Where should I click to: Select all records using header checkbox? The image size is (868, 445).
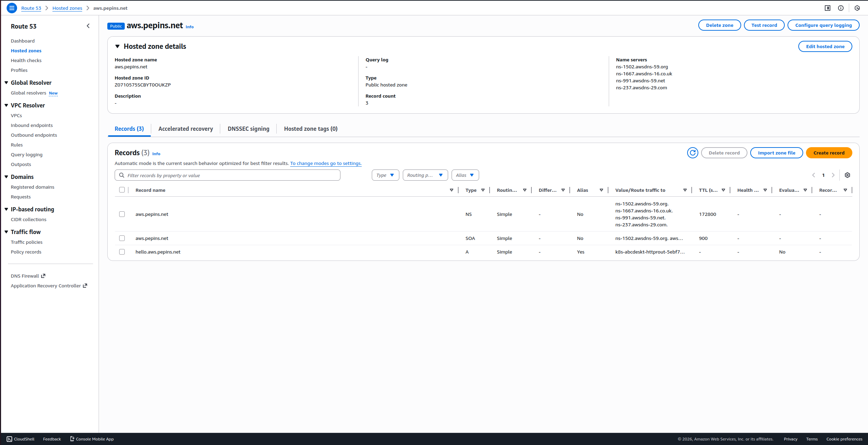[122, 190]
